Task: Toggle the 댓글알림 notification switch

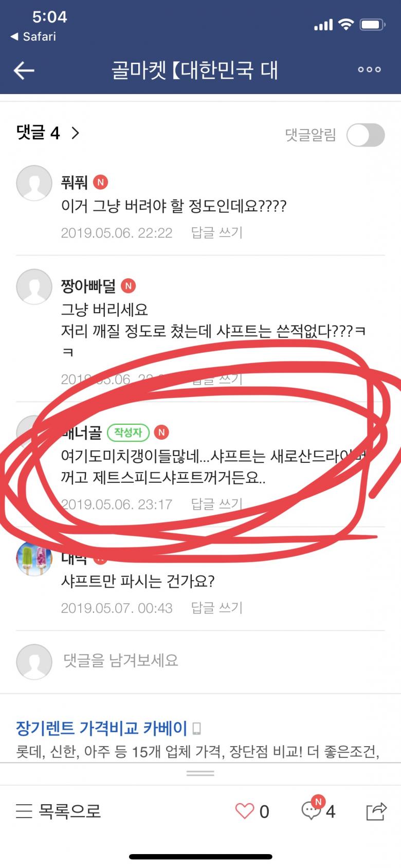Action: point(366,135)
